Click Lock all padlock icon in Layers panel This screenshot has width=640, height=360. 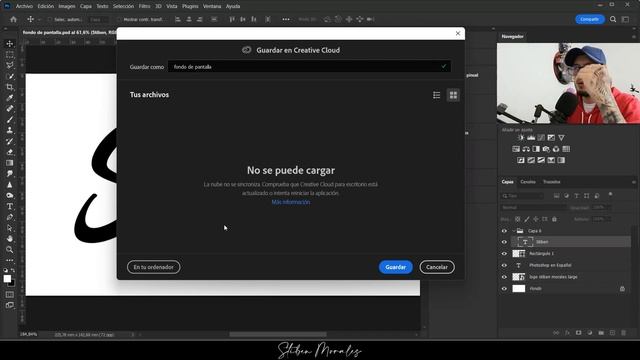tap(554, 219)
